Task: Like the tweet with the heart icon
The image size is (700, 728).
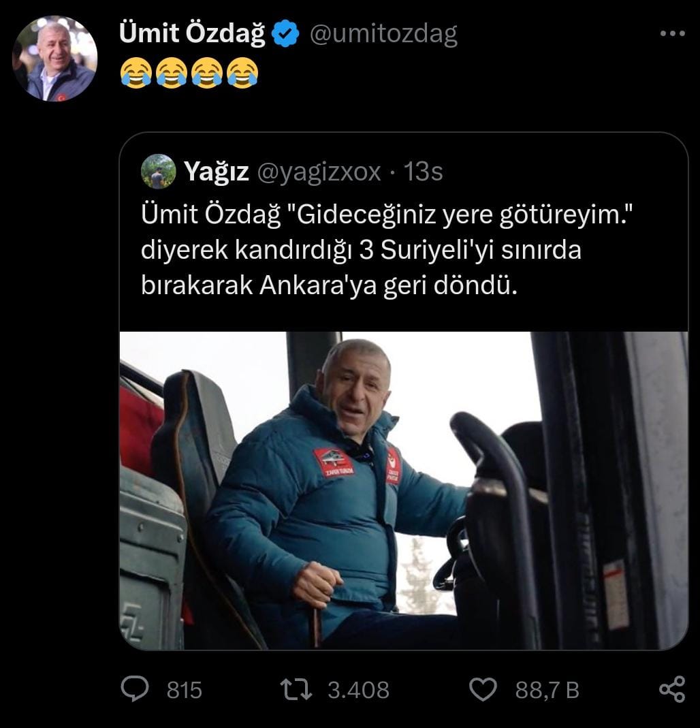Action: [x=483, y=689]
